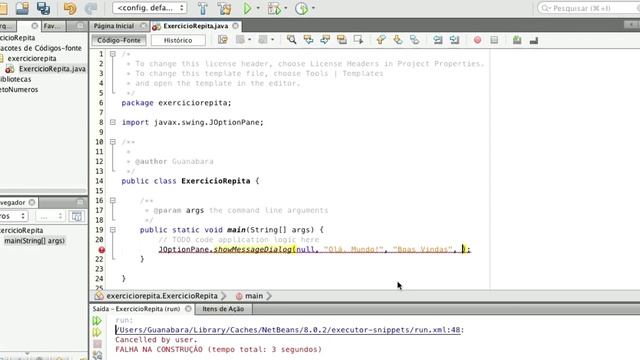The height and width of the screenshot is (360, 640).
Task: Open Run Project dropdown arrow
Action: [x=258, y=8]
